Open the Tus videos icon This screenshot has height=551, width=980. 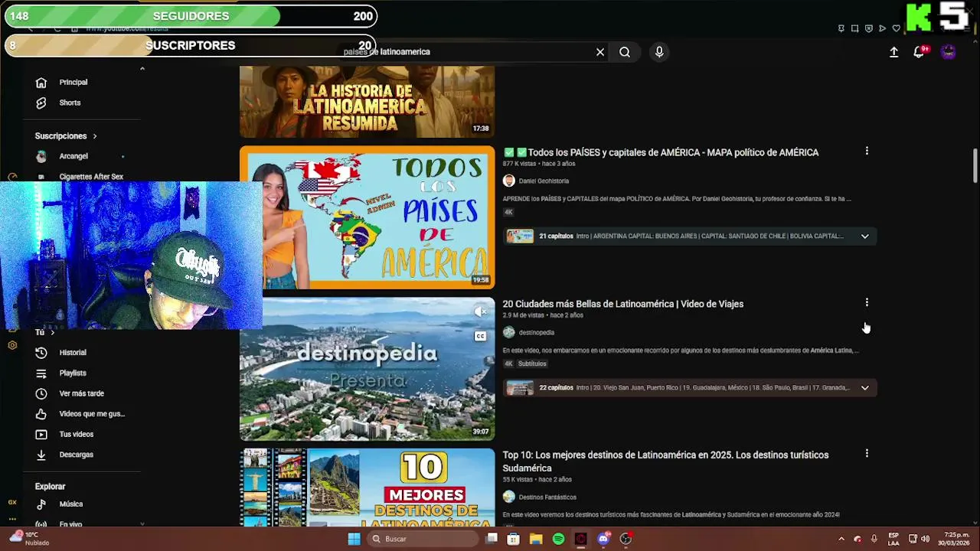[x=41, y=435]
